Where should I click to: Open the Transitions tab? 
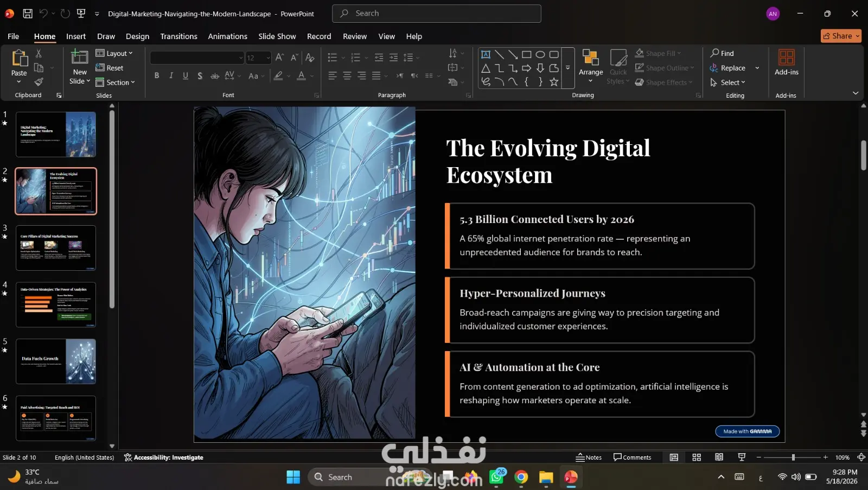click(178, 36)
